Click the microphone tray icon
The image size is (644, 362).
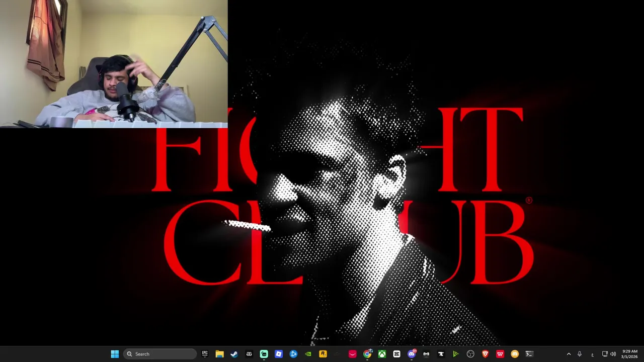[x=580, y=354]
